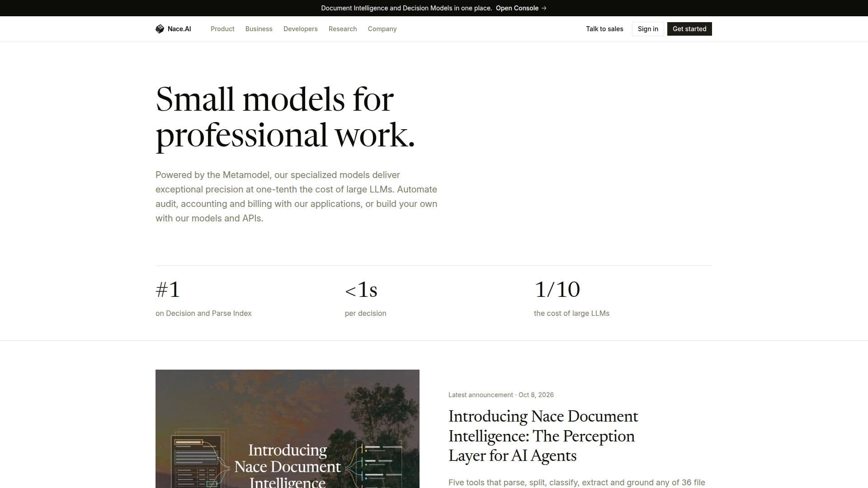Click the Get started button

click(x=689, y=29)
